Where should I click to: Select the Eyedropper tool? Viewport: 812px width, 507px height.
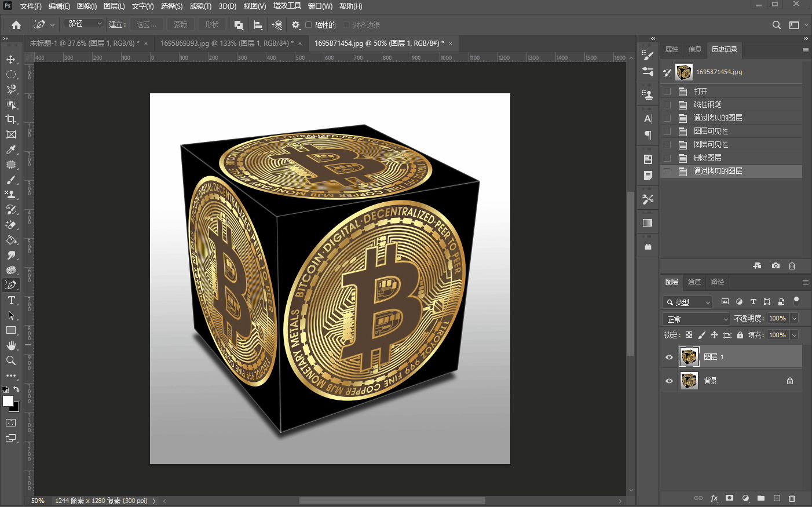point(11,149)
